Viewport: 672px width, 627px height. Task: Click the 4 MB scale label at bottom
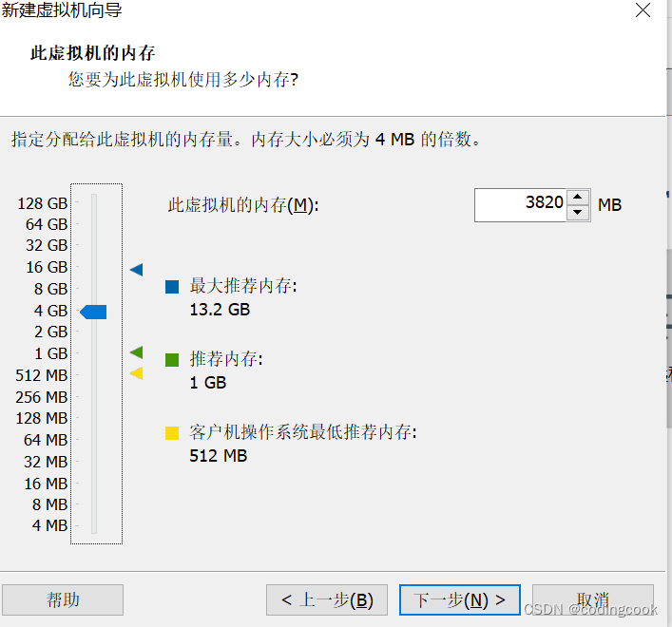pyautogui.click(x=49, y=526)
